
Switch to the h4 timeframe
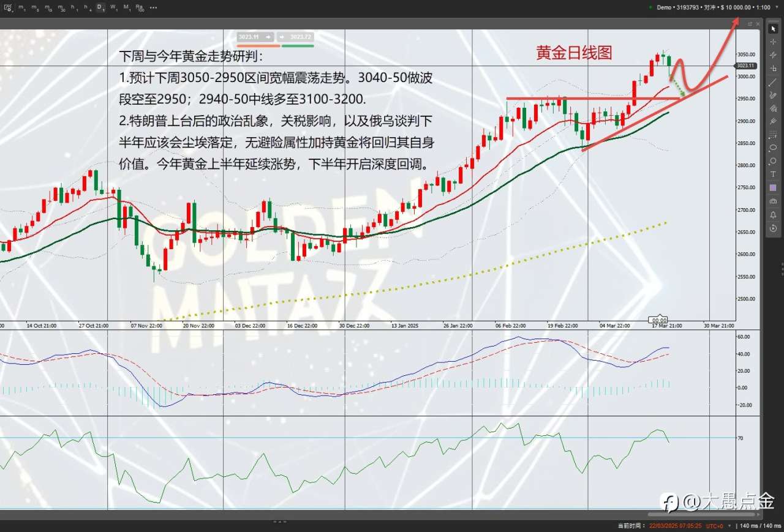(x=88, y=7)
